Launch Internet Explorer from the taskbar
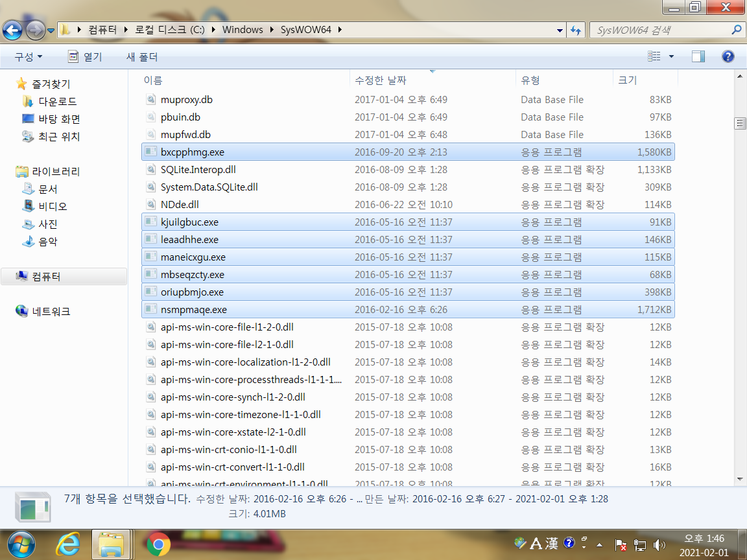Image resolution: width=747 pixels, height=560 pixels. 68,544
